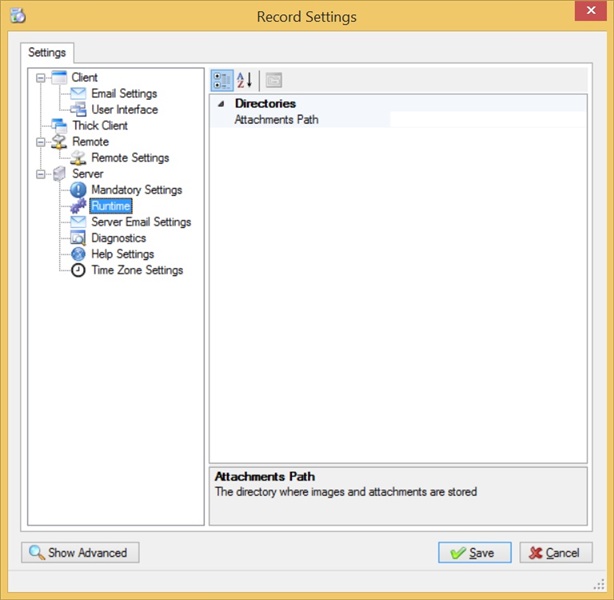Click the Alphabetical sort toolbar icon
The width and height of the screenshot is (614, 600).
point(244,80)
